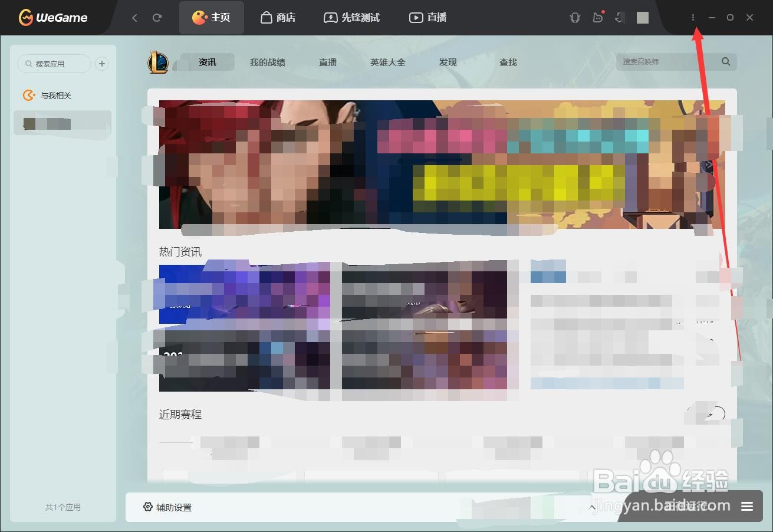Image resolution: width=773 pixels, height=532 pixels.
Task: Expand the bottom bar upward chevron
Action: tap(592, 507)
